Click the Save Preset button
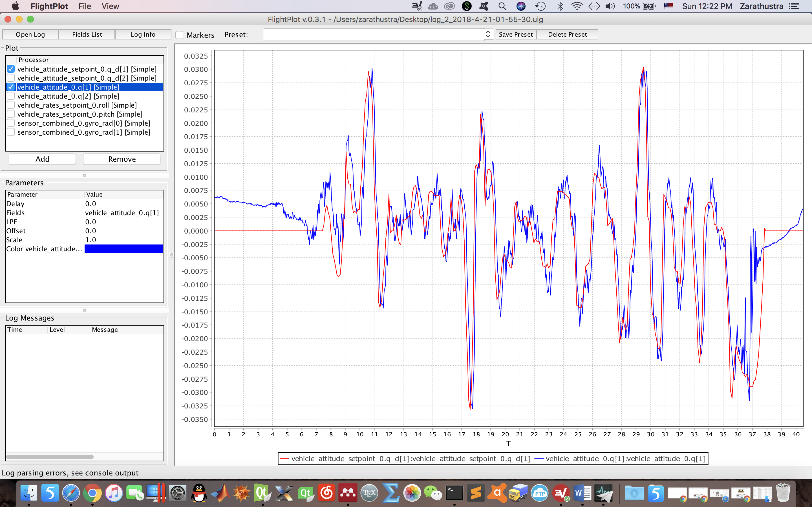This screenshot has height=507, width=812. point(516,34)
